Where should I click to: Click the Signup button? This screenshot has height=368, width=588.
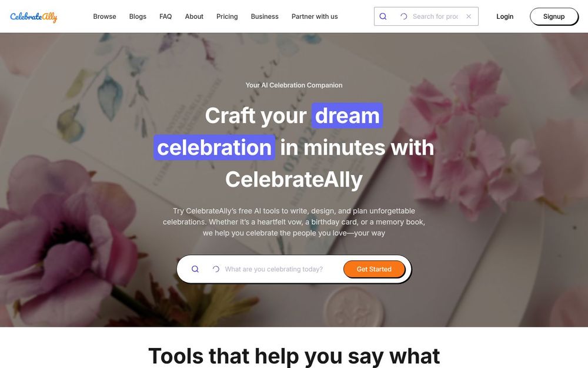pyautogui.click(x=554, y=16)
